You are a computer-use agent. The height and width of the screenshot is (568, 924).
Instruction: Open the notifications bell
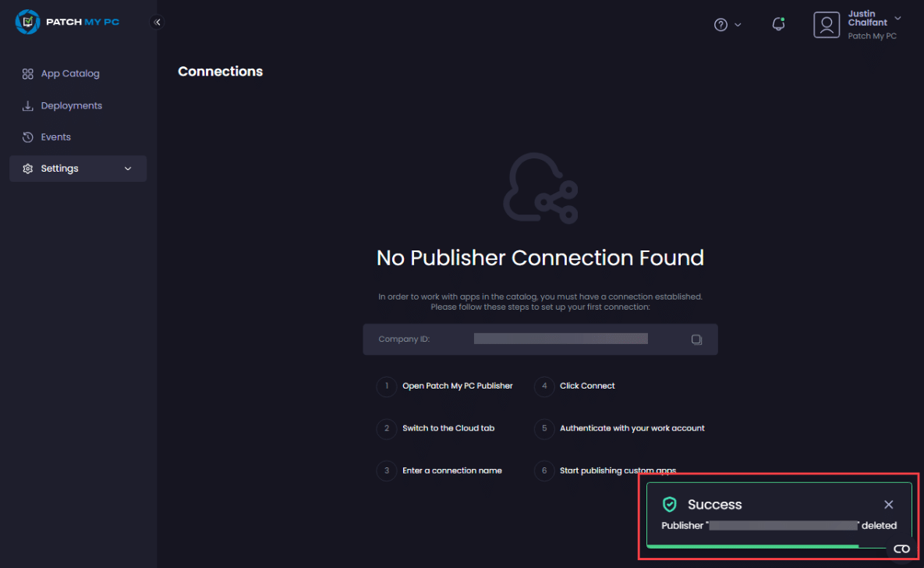tap(777, 25)
